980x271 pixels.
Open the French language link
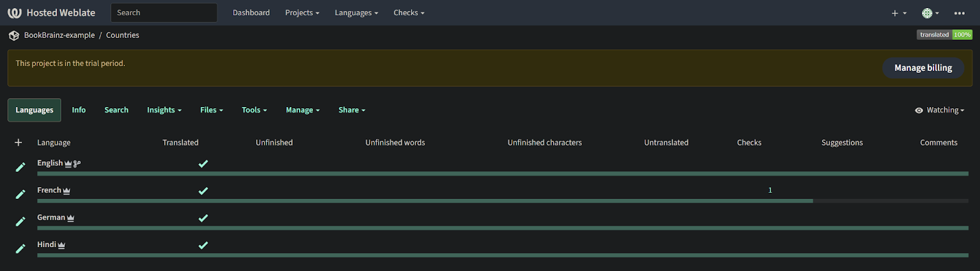point(49,190)
